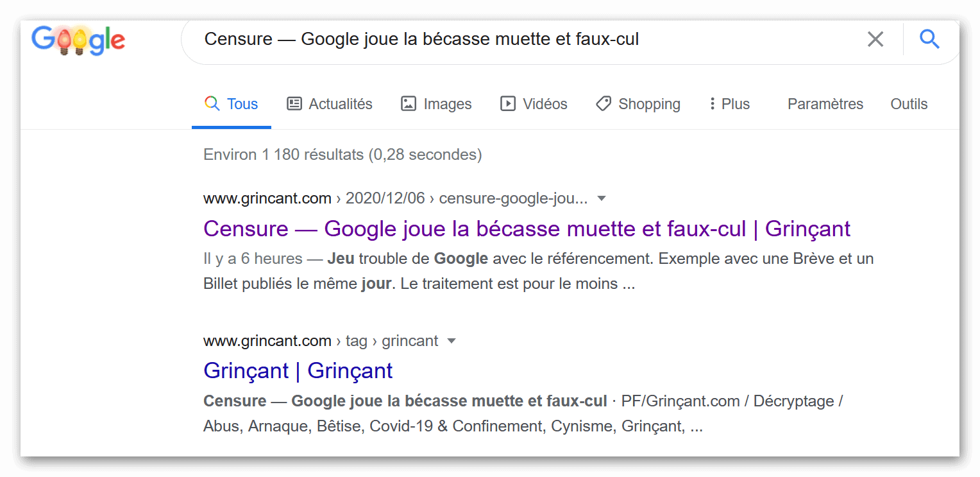The image size is (980, 477).
Task: Switch to the Images tab
Action: [436, 104]
